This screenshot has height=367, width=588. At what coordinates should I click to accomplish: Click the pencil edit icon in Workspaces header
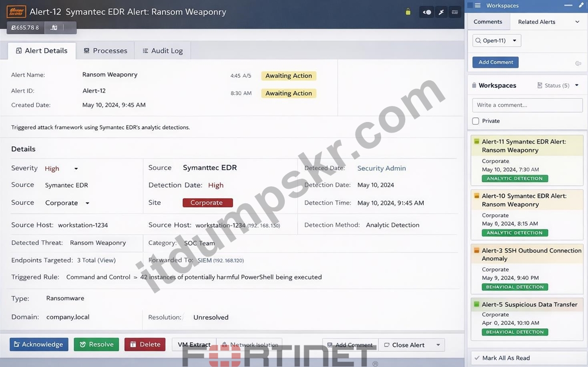(x=581, y=5)
